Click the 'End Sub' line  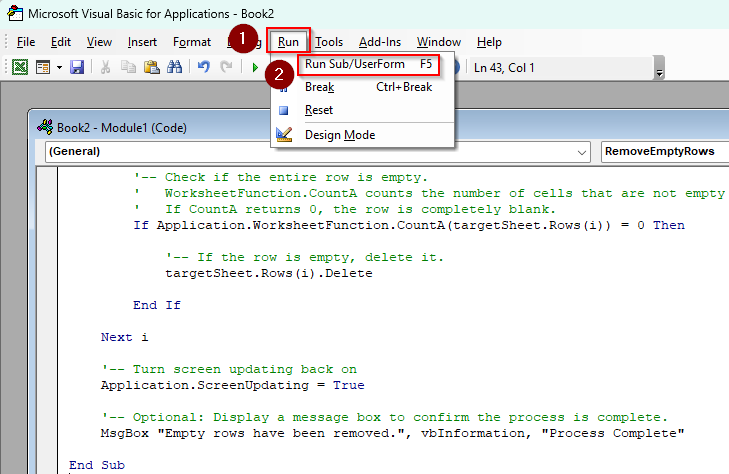click(97, 465)
